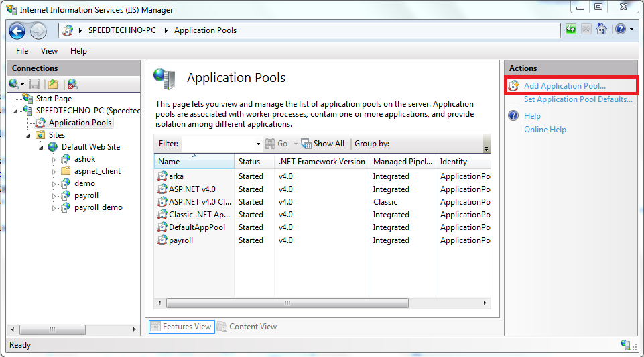Click Application Pools in address breadcrumb
The image size is (644, 357).
pyautogui.click(x=205, y=30)
